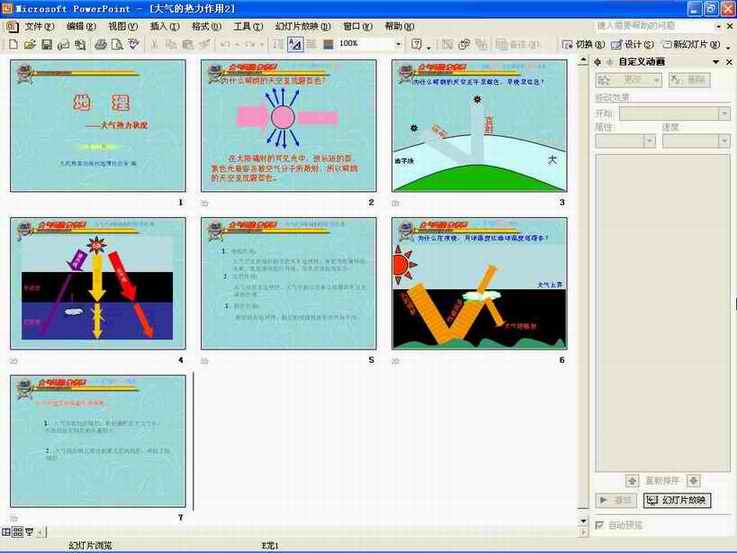Toggle the Show Formatting AA icon
This screenshot has width=737, height=553.
point(295,45)
